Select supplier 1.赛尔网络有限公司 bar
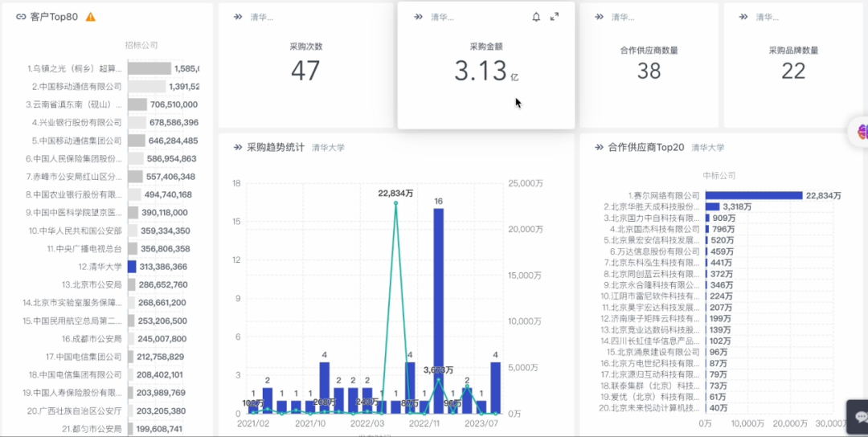This screenshot has height=437, width=868. click(x=754, y=195)
